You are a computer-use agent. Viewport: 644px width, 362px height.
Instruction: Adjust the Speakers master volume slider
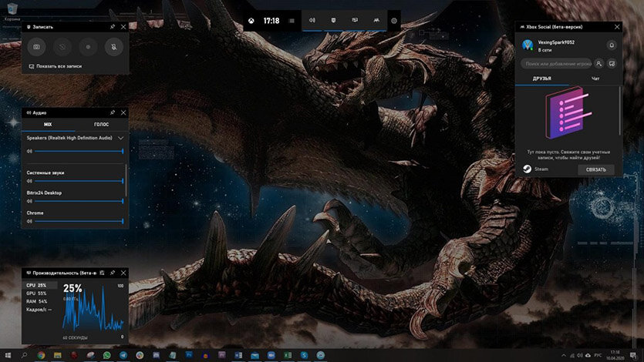79,151
